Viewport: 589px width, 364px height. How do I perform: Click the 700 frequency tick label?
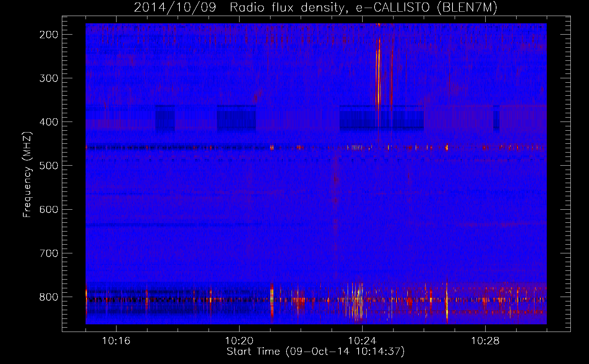(49, 253)
